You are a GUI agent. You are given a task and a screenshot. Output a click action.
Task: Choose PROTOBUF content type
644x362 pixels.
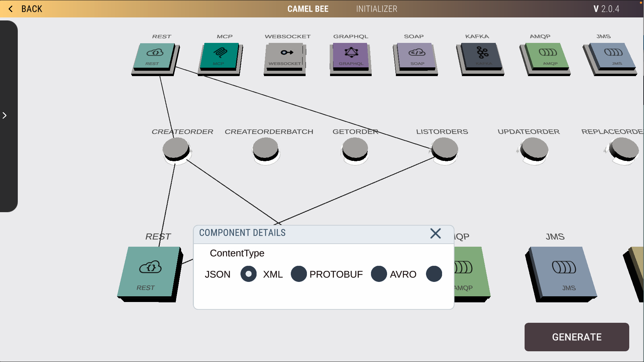tap(379, 274)
